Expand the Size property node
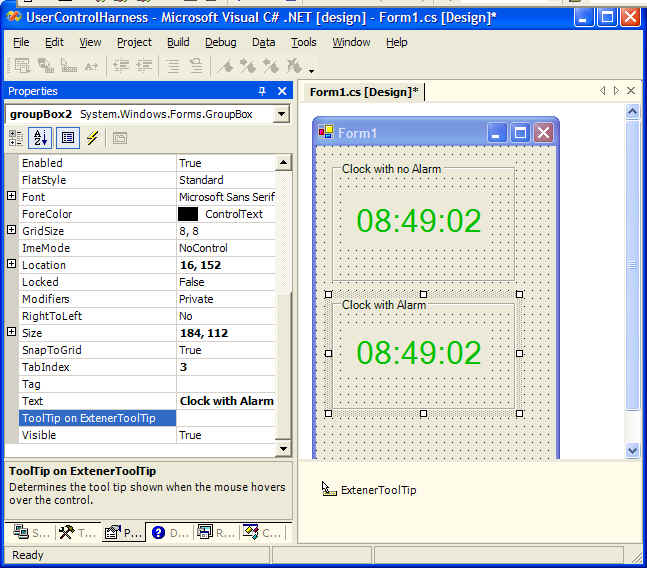Image resolution: width=647 pixels, height=568 pixels. coord(11,332)
